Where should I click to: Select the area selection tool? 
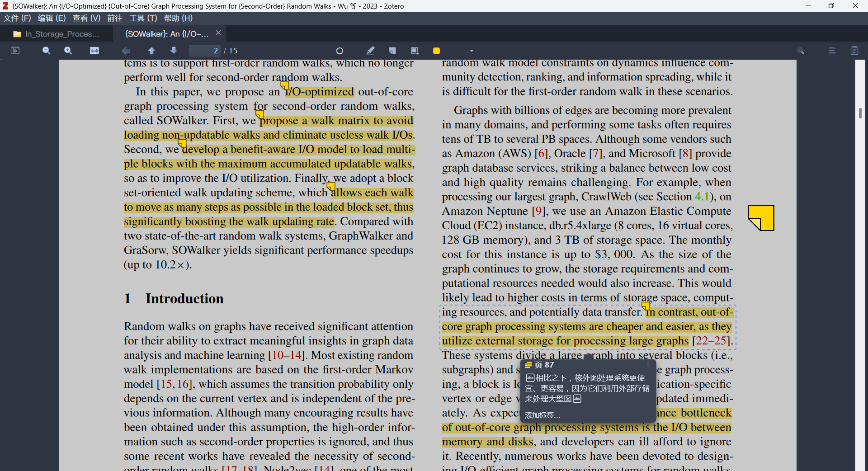415,51
